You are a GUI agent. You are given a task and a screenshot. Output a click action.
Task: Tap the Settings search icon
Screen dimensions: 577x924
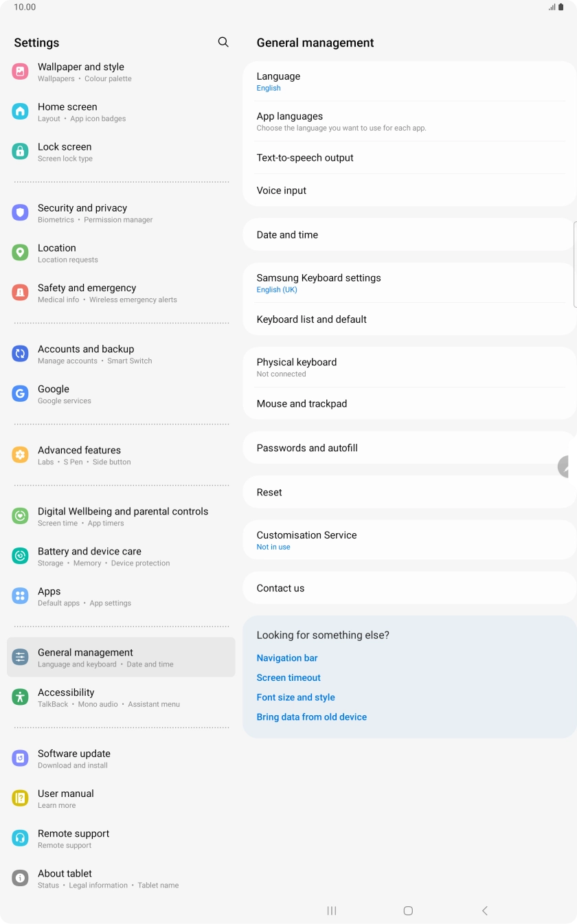(223, 43)
